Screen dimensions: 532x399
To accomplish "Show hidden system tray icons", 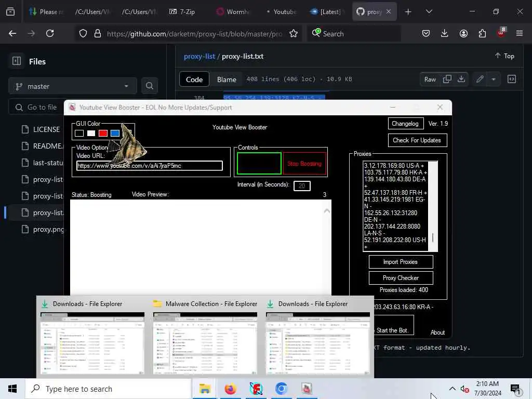I will (x=453, y=389).
